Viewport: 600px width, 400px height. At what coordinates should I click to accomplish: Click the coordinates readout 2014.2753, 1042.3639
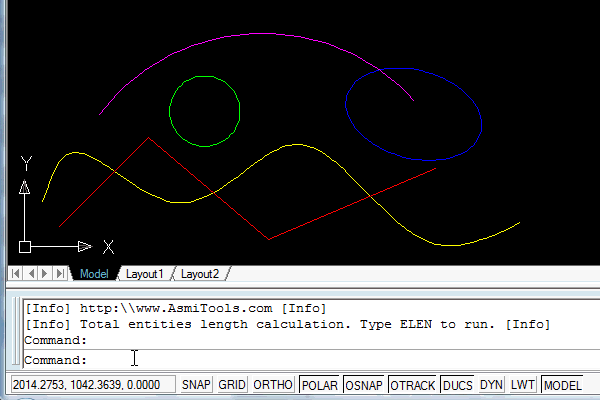click(x=93, y=384)
